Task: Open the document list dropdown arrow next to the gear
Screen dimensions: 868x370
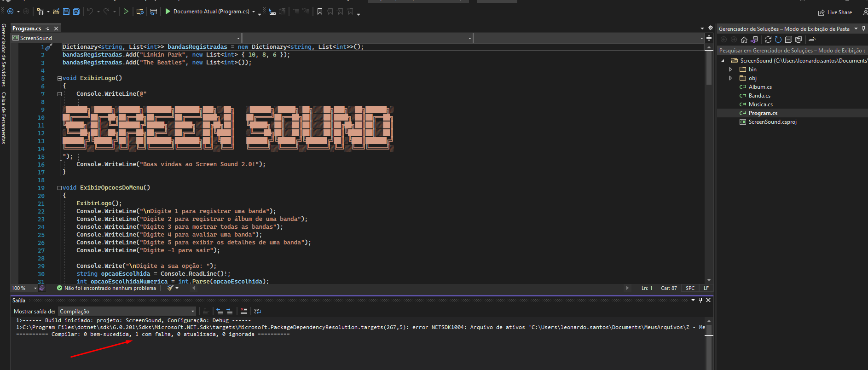Action: click(x=702, y=29)
